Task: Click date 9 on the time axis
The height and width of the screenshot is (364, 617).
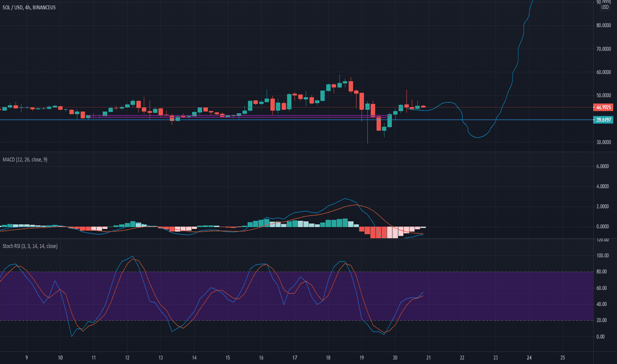Action: [x=26, y=357]
